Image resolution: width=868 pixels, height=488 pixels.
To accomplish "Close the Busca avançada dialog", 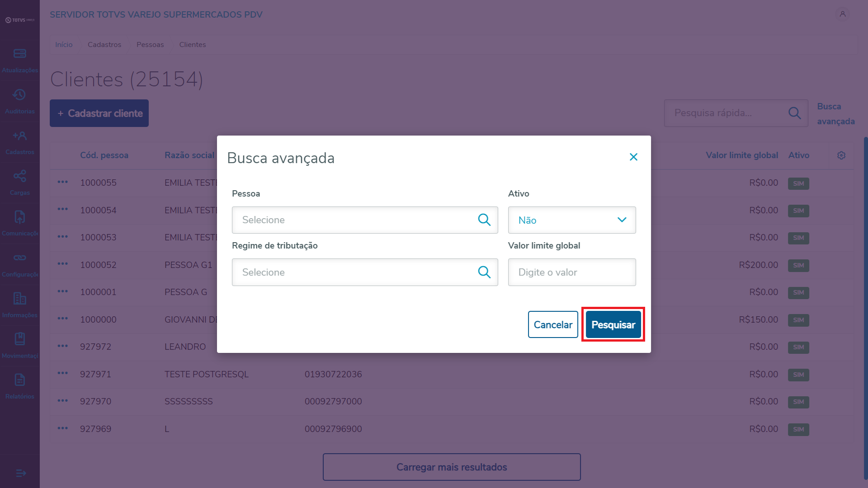I will click(x=633, y=157).
